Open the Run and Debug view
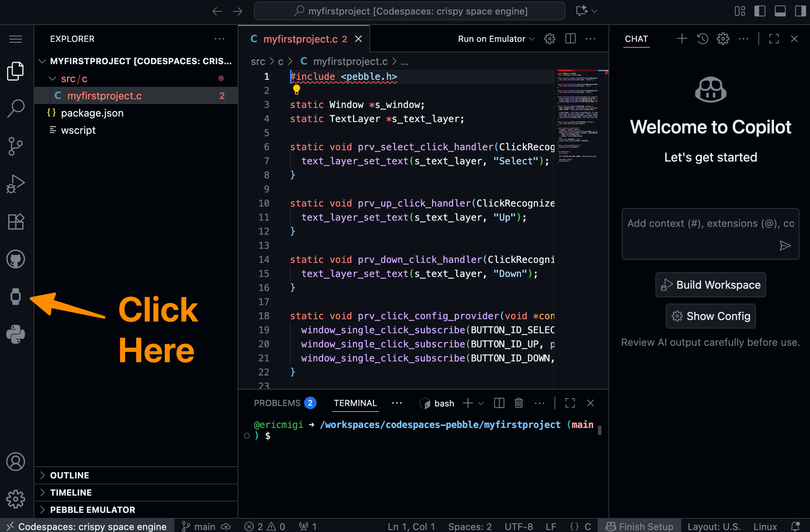This screenshot has height=532, width=810. point(16,184)
